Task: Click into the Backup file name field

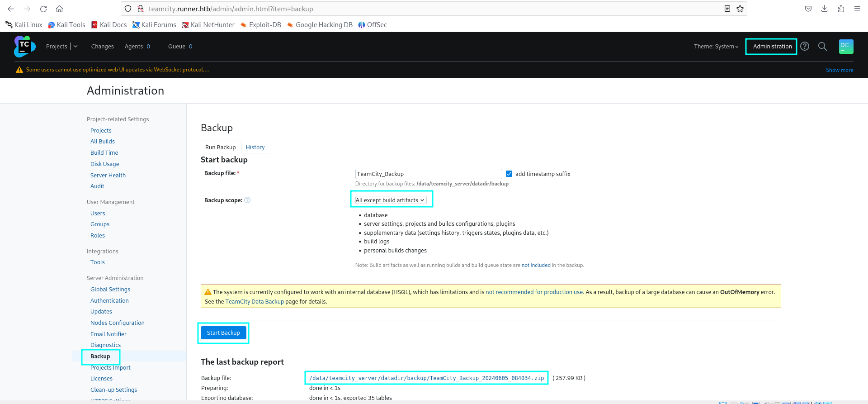Action: 428,174
